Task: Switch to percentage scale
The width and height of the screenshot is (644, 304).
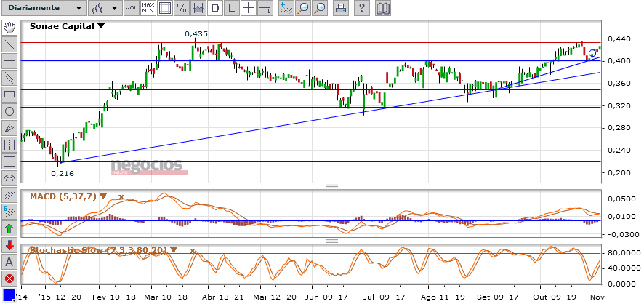Action: click(182, 8)
